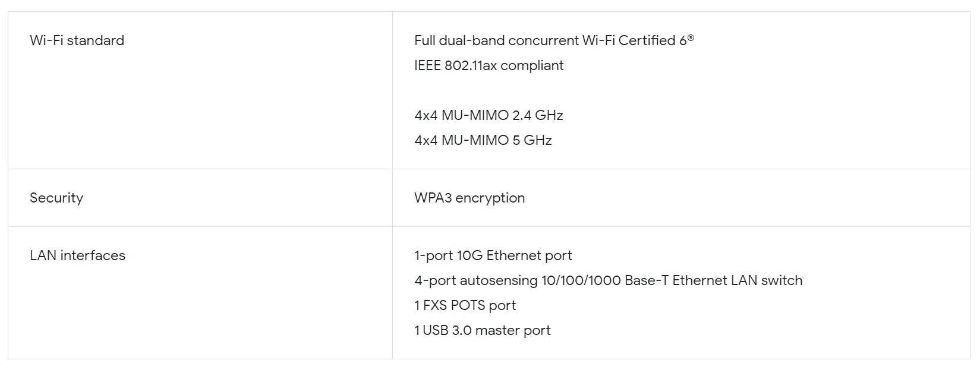Click the 4x4 MU-MIMO 5 GHz line

[483, 140]
